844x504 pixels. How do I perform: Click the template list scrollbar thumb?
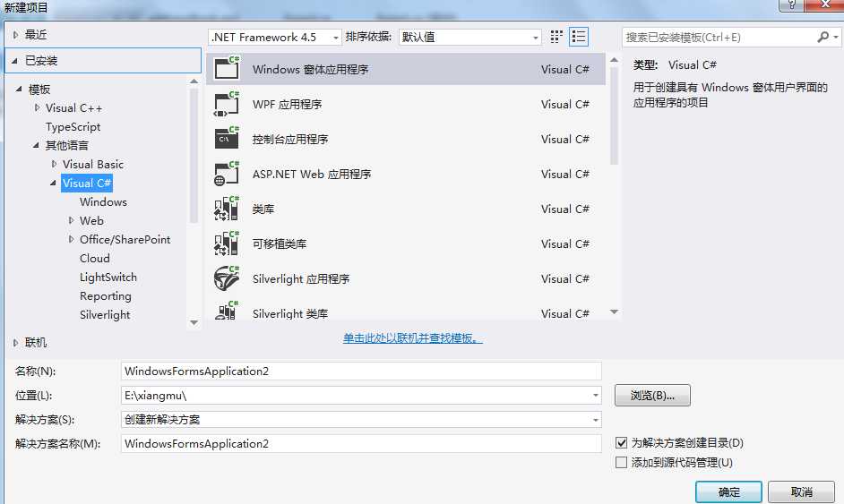[x=614, y=116]
